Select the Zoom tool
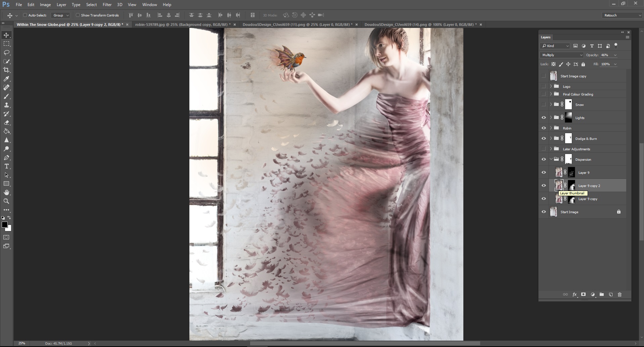The width and height of the screenshot is (644, 347). (6, 201)
